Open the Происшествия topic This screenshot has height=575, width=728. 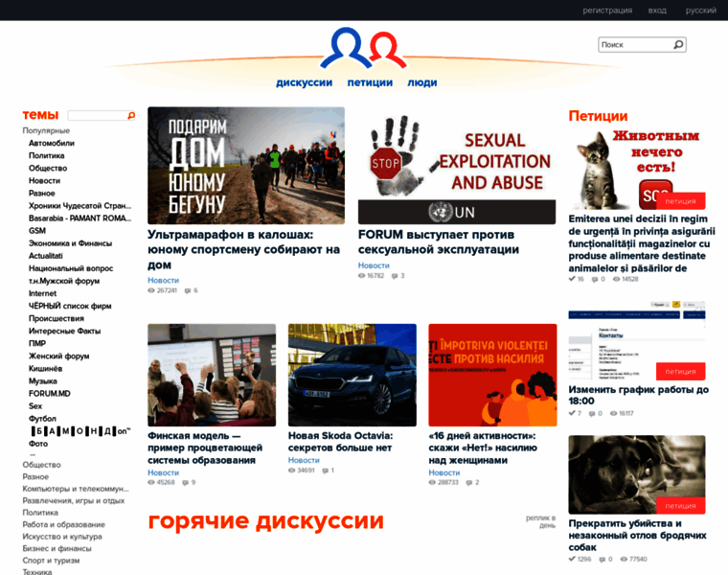pos(57,318)
